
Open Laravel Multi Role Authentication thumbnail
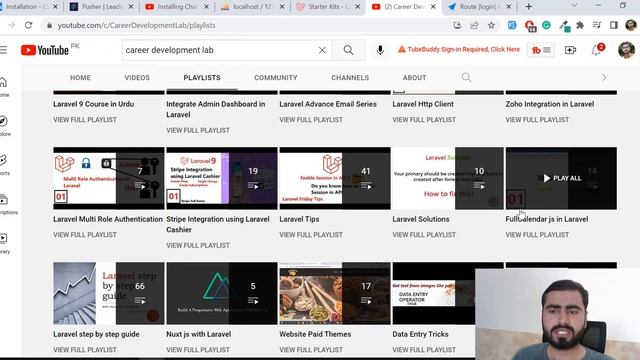point(109,178)
